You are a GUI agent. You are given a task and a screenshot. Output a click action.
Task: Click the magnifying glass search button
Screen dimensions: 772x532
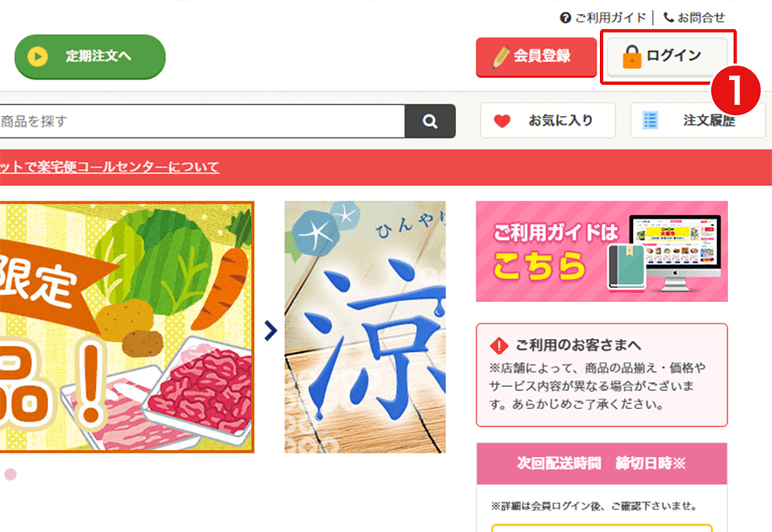430,121
